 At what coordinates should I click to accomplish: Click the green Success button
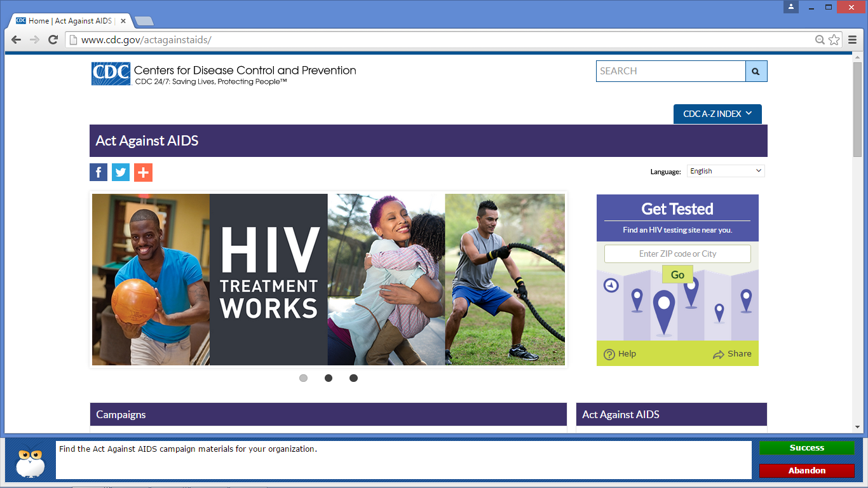click(x=807, y=448)
